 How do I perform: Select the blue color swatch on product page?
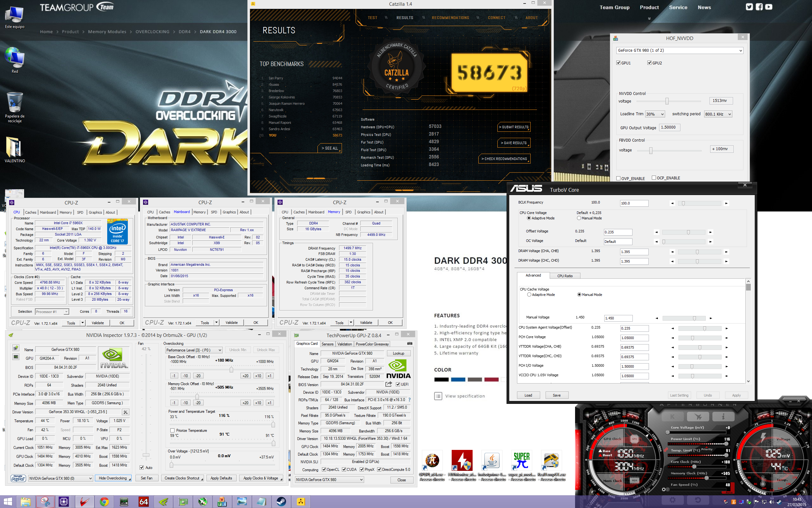[458, 380]
